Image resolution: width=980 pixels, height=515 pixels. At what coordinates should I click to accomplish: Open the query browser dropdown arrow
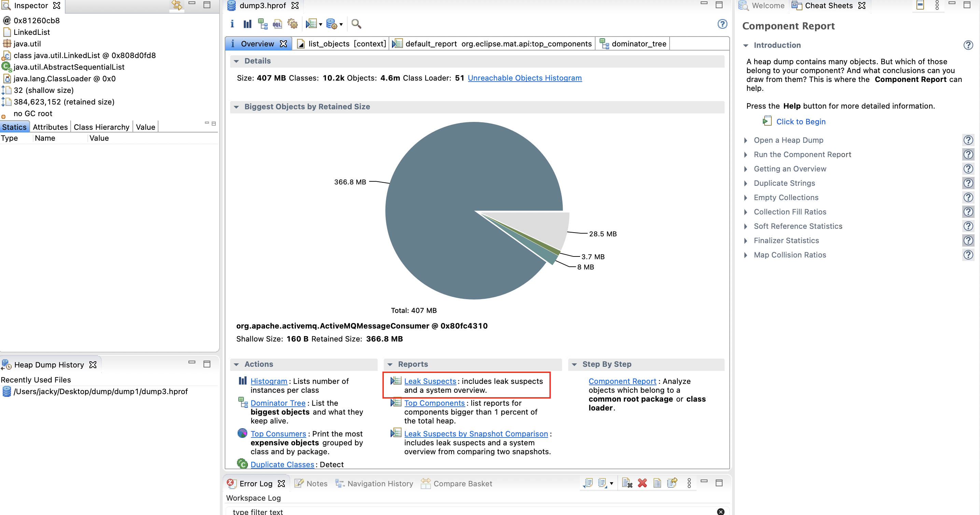click(341, 25)
